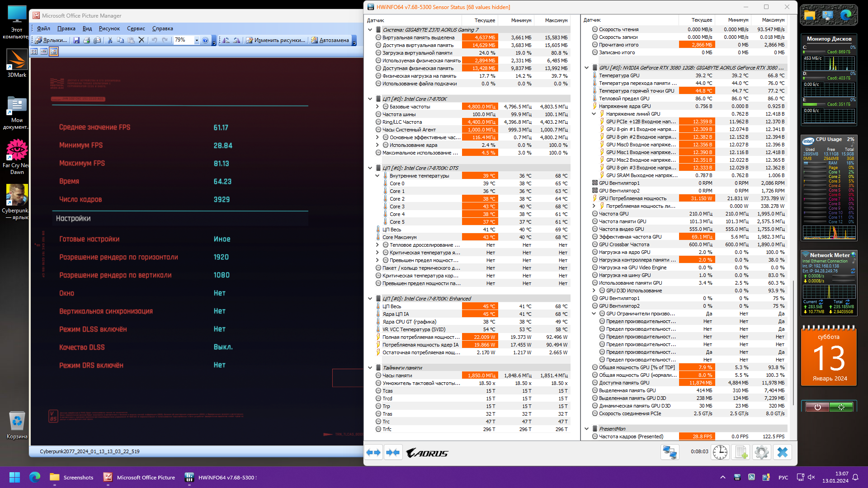Click the Print icon in Picture Manager
The image size is (868, 488).
click(x=87, y=40)
